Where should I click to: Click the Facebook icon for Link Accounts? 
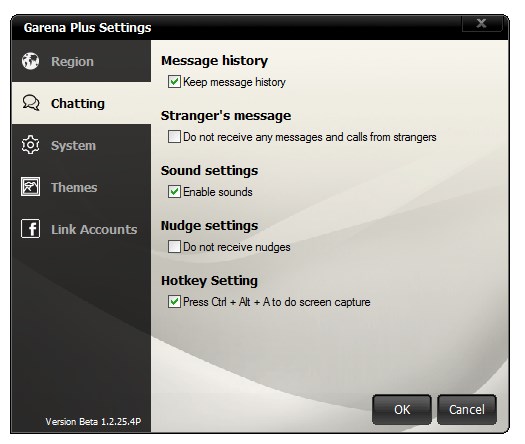[30, 229]
